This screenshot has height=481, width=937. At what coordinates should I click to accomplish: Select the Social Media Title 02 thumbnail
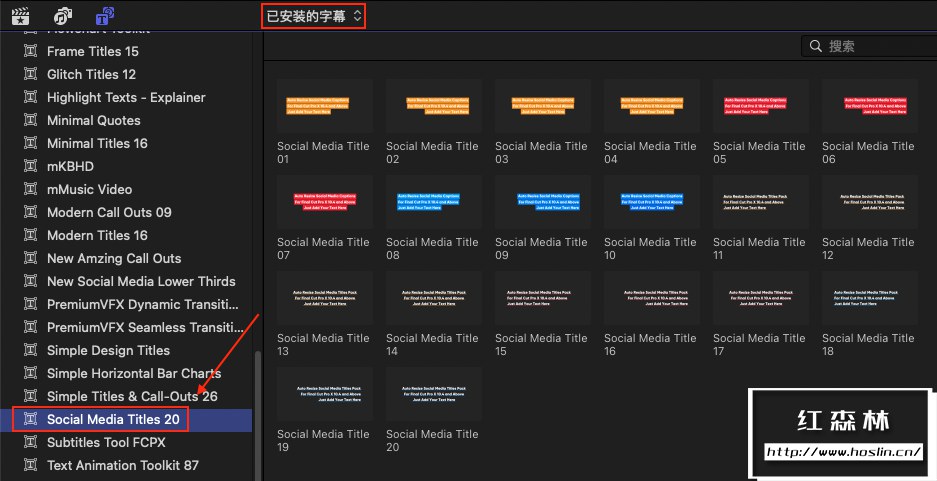(434, 106)
